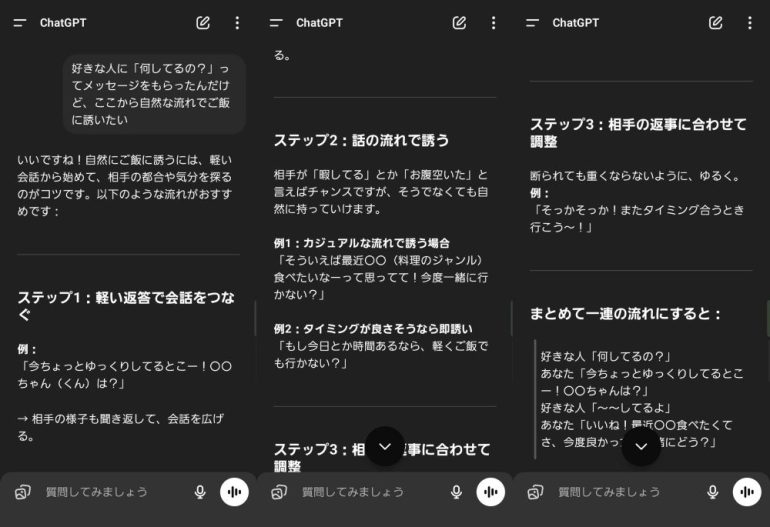The height and width of the screenshot is (527, 770).
Task: Focus the 質問してみましょう input in the left panel
Action: tap(105, 492)
